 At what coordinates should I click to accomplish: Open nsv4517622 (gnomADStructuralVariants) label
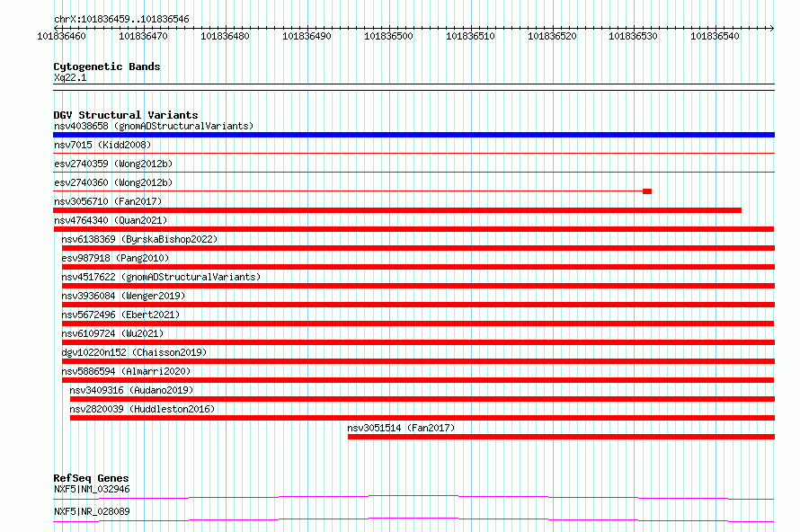161,277
